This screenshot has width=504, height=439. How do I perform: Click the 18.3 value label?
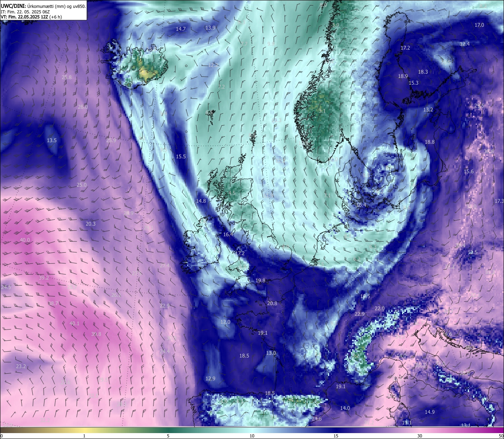423,72
